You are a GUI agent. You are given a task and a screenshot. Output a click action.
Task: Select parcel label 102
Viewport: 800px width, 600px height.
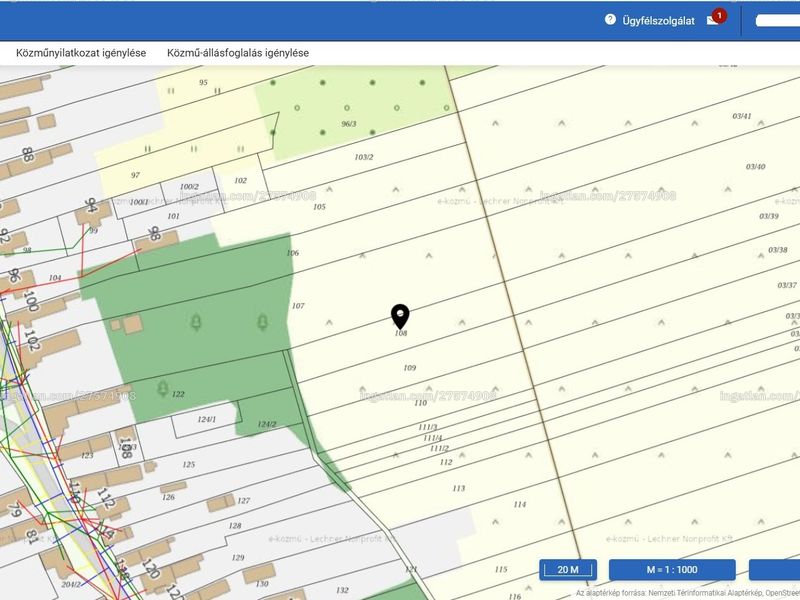(x=240, y=181)
